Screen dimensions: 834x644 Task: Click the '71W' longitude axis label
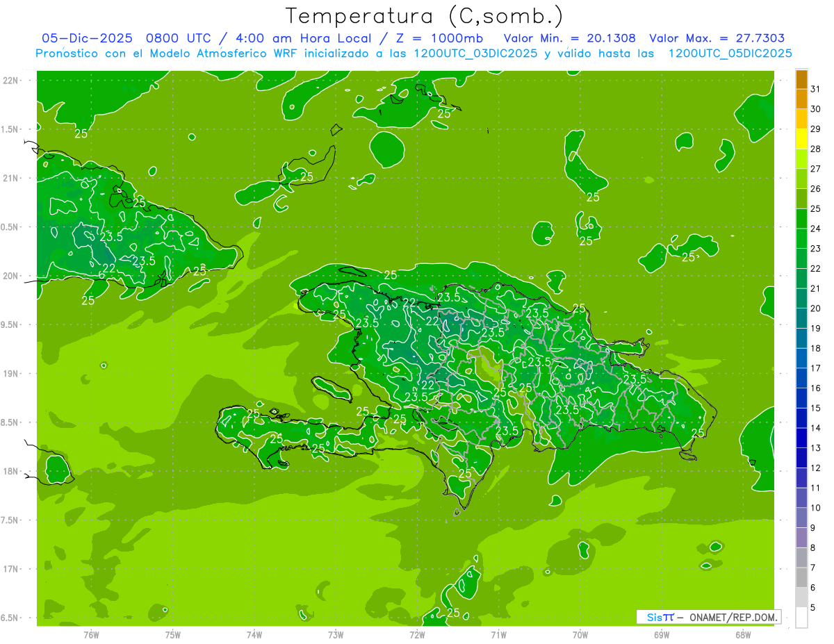498,635
